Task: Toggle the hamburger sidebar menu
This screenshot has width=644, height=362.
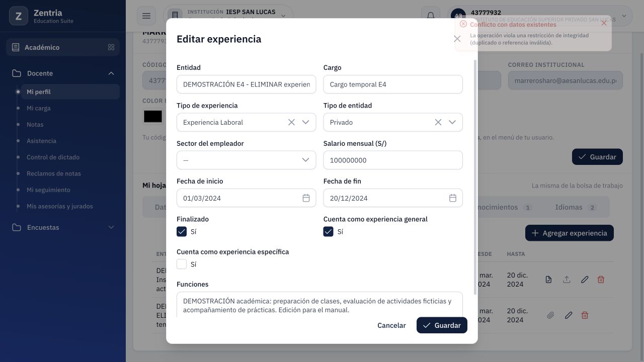Action: point(146,16)
